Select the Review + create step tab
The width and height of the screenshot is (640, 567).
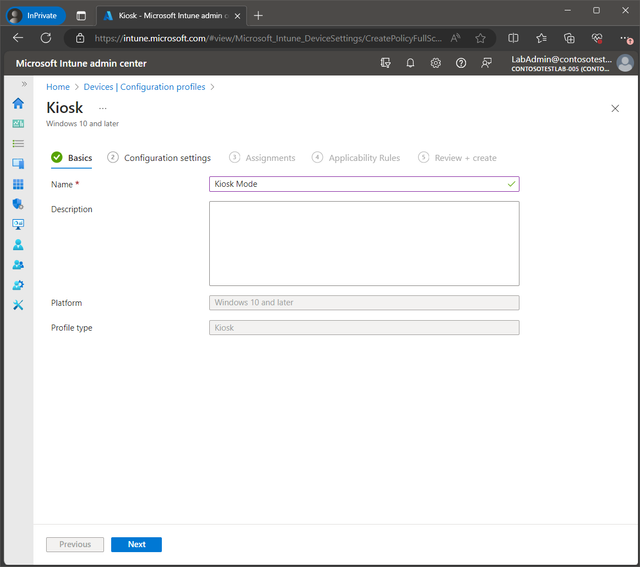(457, 158)
